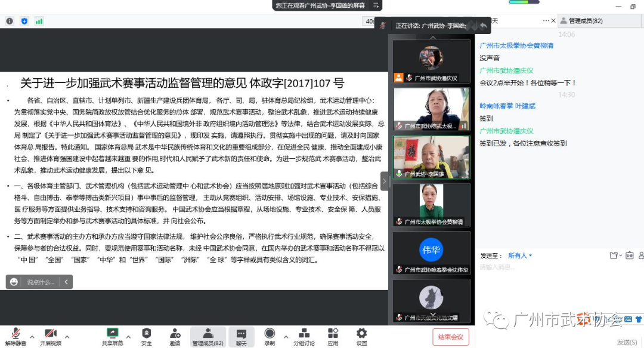
Task: Expand video options arrow beside 开启视频
Action: (x=67, y=337)
